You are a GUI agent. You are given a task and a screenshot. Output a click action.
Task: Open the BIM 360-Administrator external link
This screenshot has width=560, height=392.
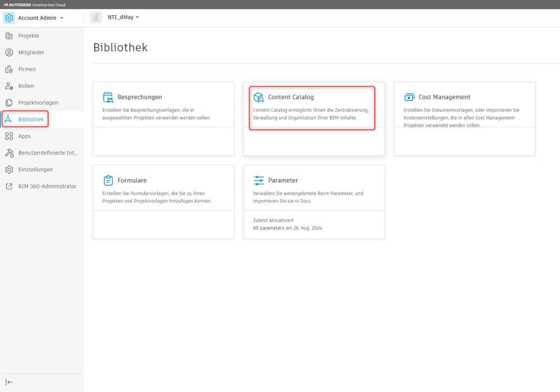47,186
